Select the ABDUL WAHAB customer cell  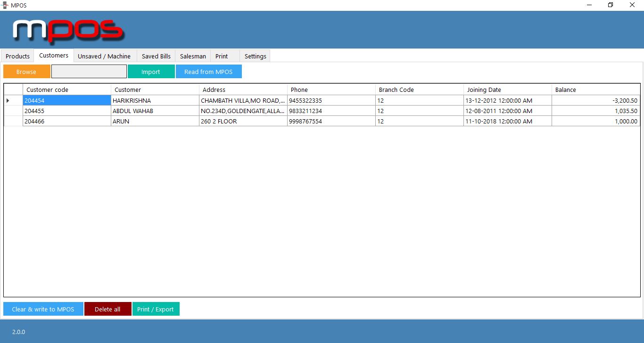pyautogui.click(x=155, y=111)
